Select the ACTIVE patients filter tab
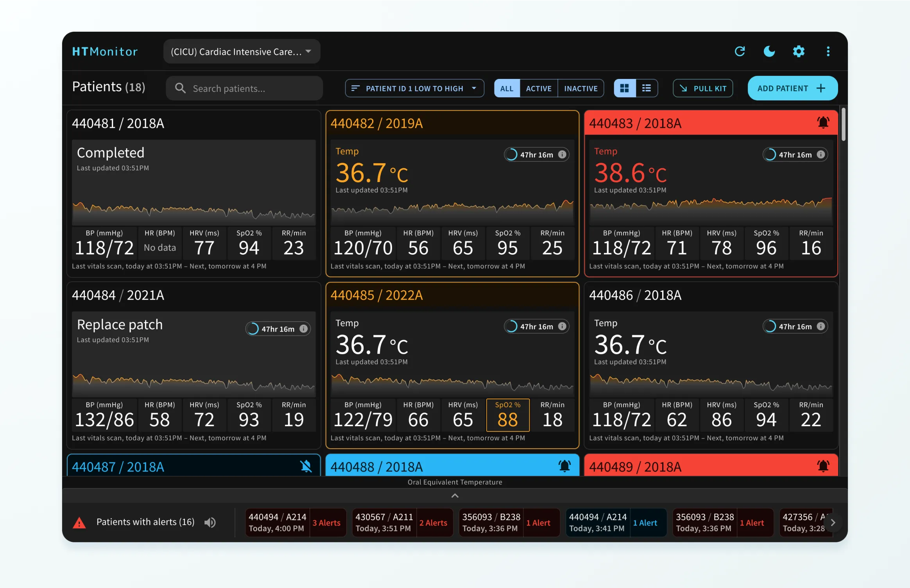Screen dimensions: 910x588 click(x=539, y=88)
